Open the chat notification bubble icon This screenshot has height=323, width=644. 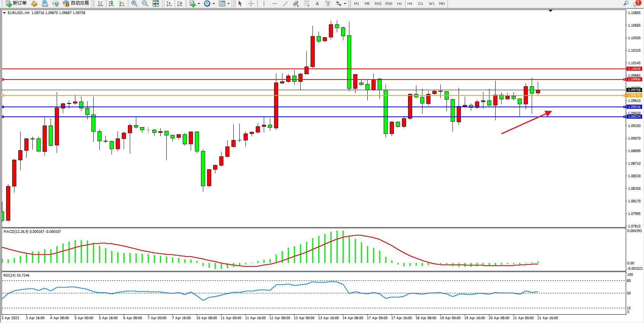click(636, 3)
